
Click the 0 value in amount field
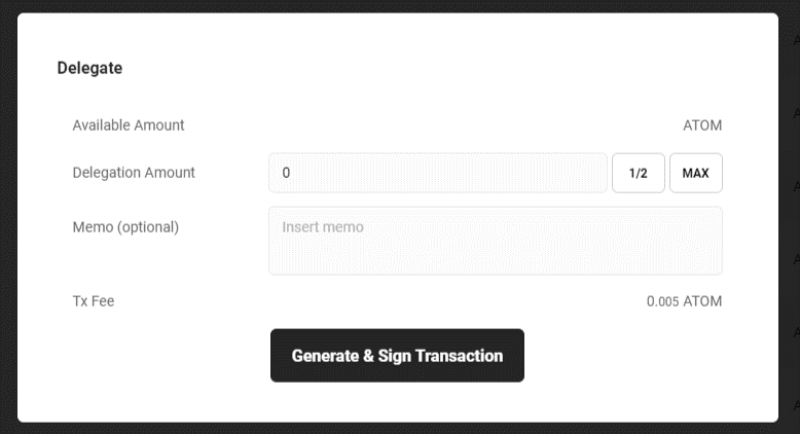click(x=286, y=173)
